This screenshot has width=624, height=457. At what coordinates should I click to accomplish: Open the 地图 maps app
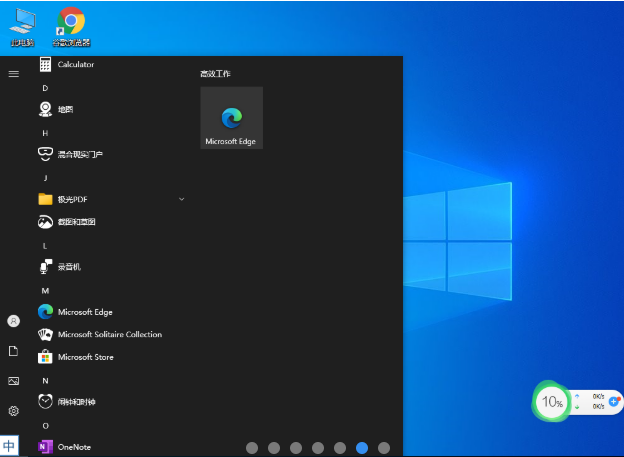coord(111,109)
